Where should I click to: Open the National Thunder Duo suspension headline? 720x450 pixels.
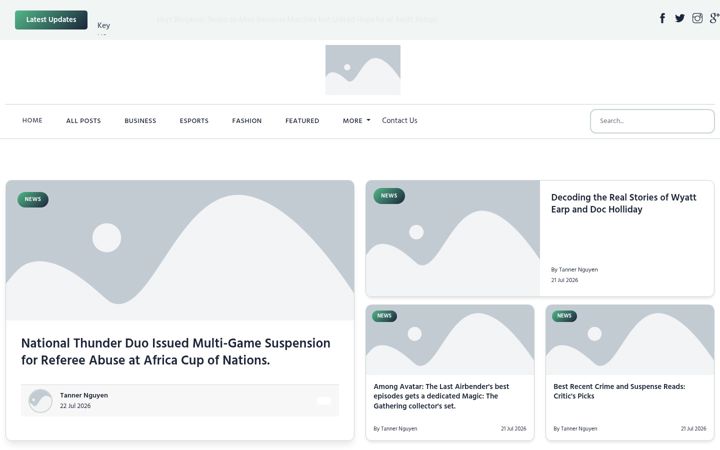(x=175, y=351)
